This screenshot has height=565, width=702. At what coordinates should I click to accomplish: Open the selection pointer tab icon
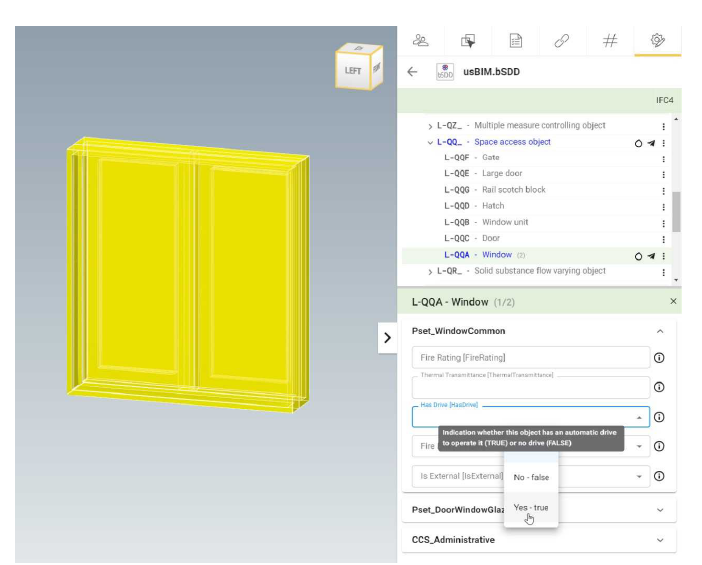click(x=468, y=41)
